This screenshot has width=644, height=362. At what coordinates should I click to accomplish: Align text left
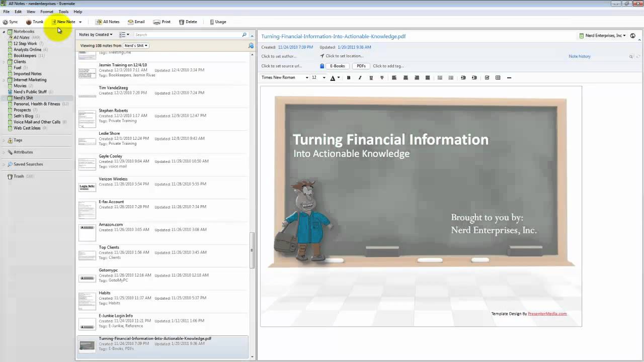click(394, 78)
